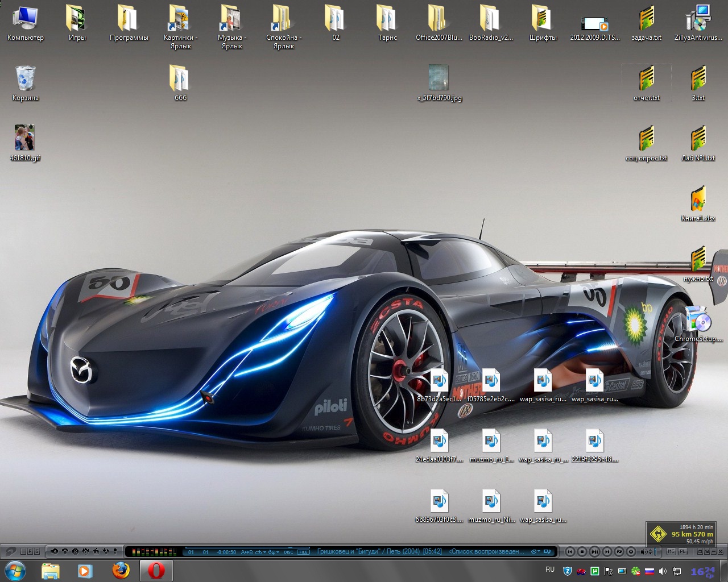Click the RU language indicator in taskbar
The height and width of the screenshot is (582, 728).
tap(550, 569)
